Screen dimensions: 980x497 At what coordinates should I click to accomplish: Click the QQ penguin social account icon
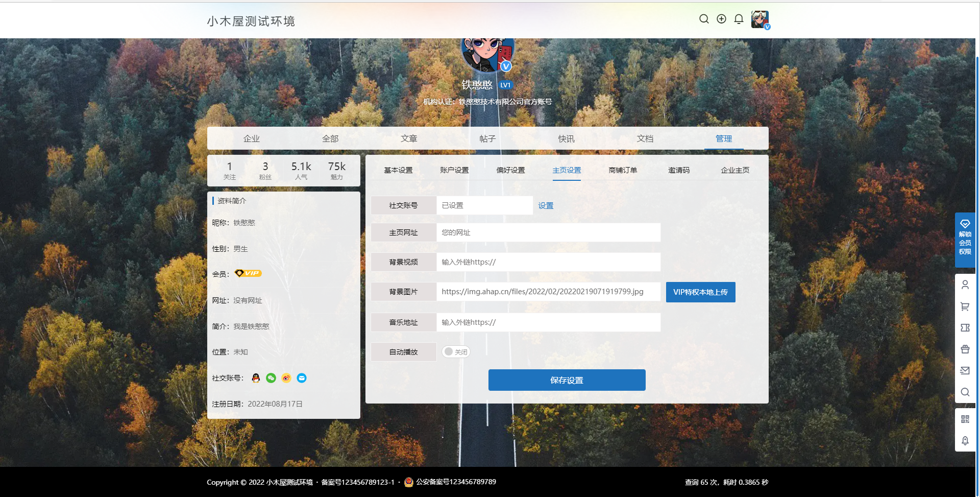tap(256, 378)
